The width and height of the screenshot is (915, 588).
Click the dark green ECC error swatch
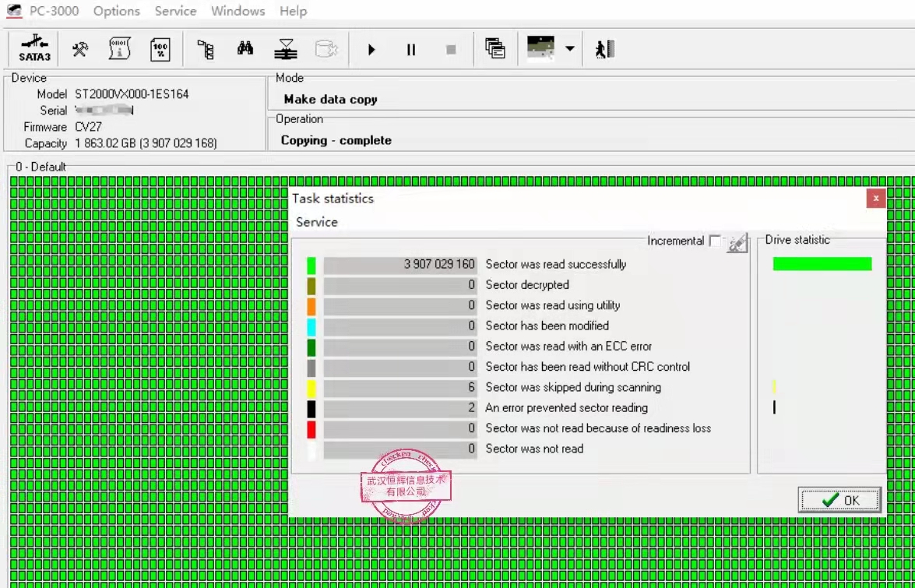click(311, 347)
